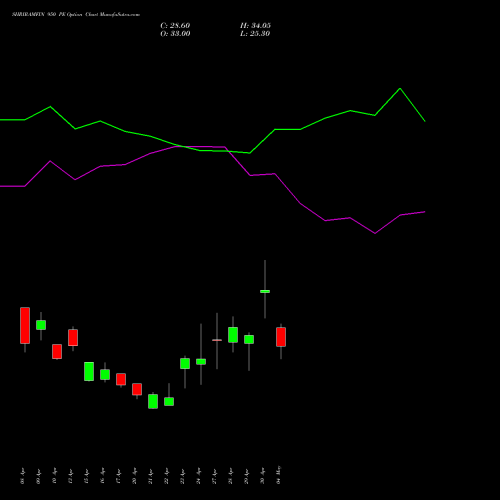Click the green candlestick above 09 Apr
This screenshot has height=500, width=500.
(41, 325)
